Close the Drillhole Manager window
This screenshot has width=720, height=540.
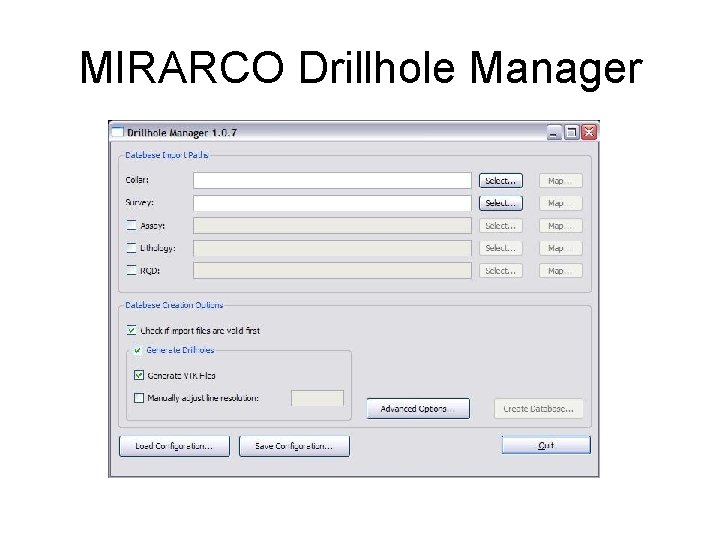coord(589,132)
